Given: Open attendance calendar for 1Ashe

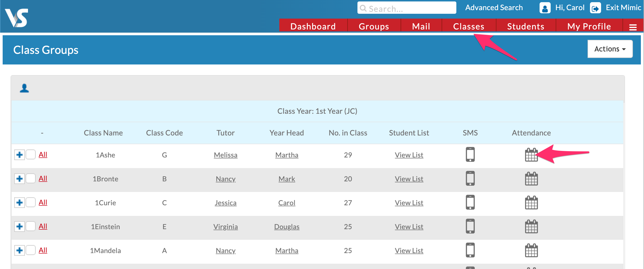Looking at the screenshot, I should (531, 155).
